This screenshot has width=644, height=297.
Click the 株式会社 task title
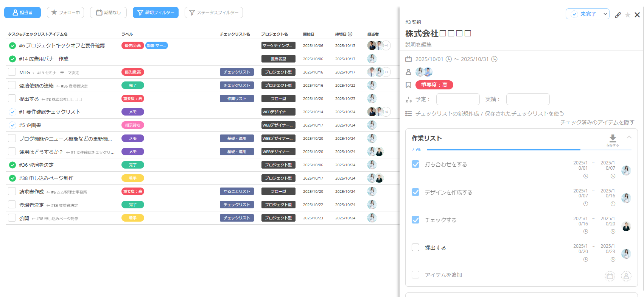[438, 33]
